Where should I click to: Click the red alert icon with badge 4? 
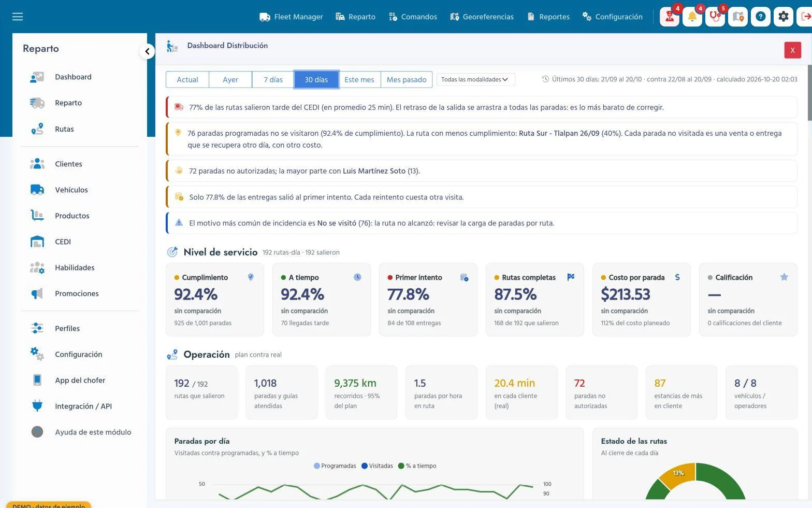pos(670,17)
